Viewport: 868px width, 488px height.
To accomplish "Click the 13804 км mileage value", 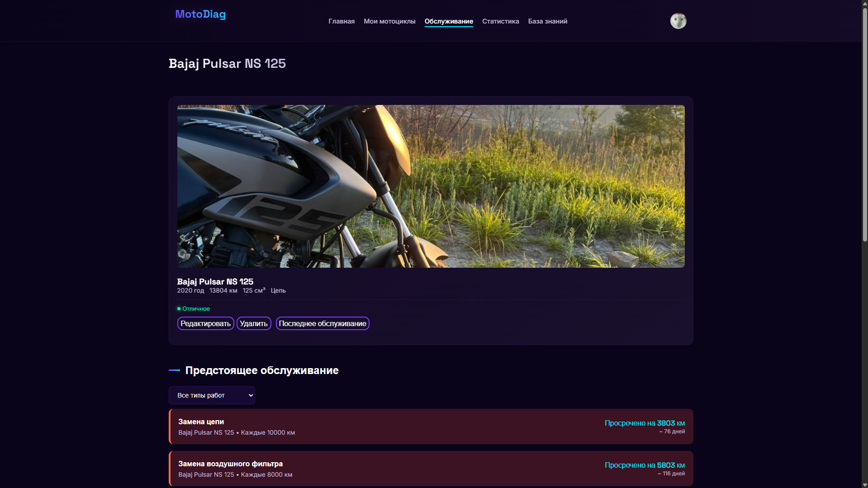I will click(223, 290).
